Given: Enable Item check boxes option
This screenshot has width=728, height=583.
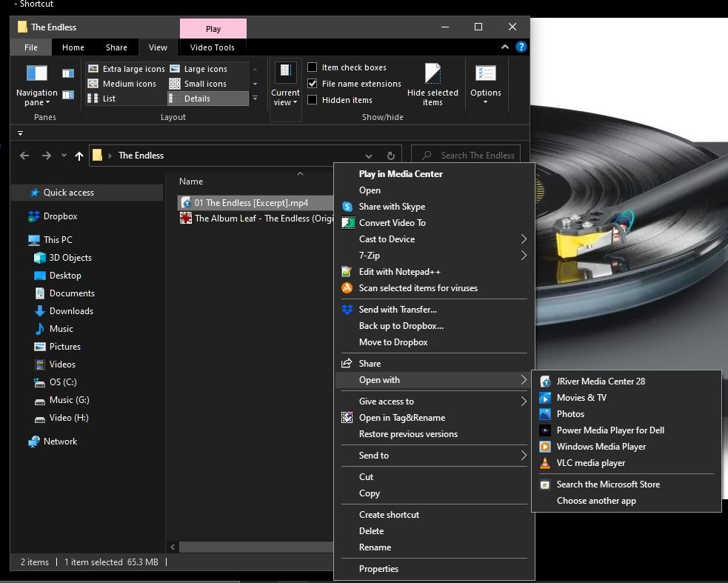Looking at the screenshot, I should point(313,67).
